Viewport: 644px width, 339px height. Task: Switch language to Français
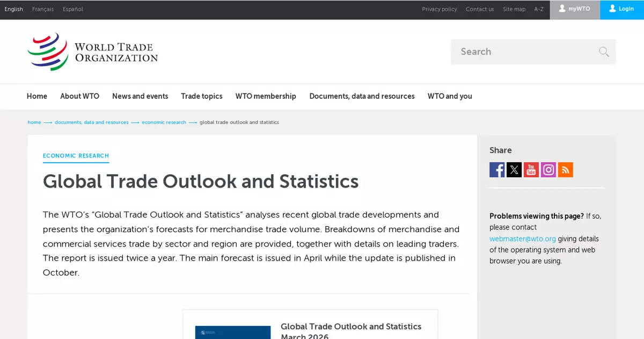43,9
